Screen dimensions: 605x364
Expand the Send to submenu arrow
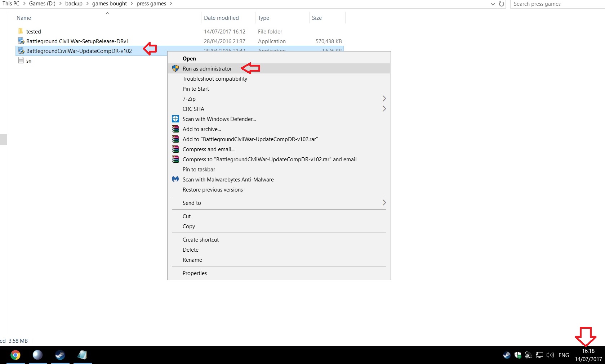384,203
